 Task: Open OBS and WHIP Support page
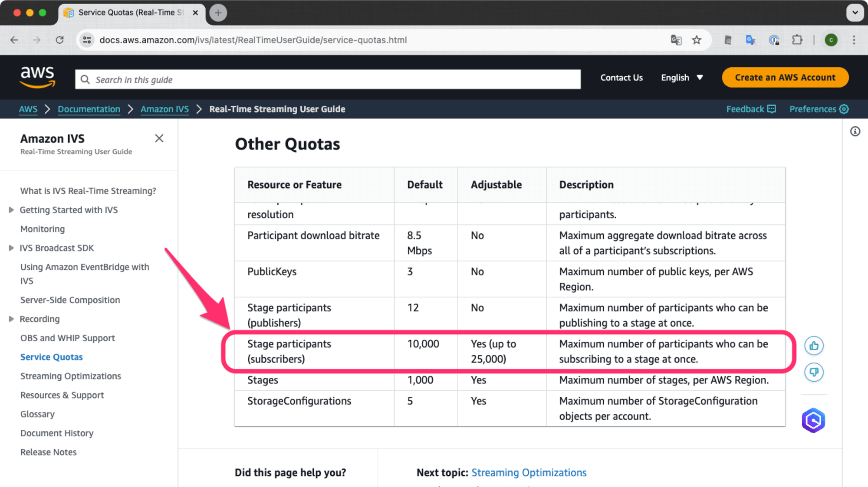pos(68,338)
